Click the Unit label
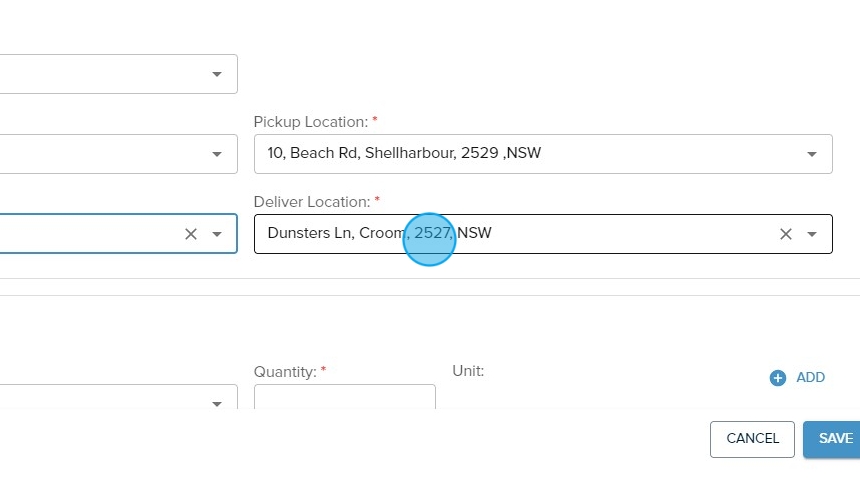The width and height of the screenshot is (860, 481). coord(467,371)
